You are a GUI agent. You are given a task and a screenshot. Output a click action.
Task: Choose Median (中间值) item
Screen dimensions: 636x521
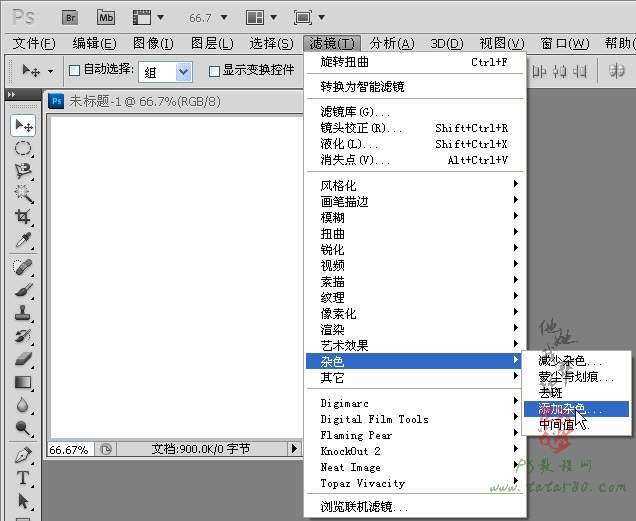tap(576, 424)
